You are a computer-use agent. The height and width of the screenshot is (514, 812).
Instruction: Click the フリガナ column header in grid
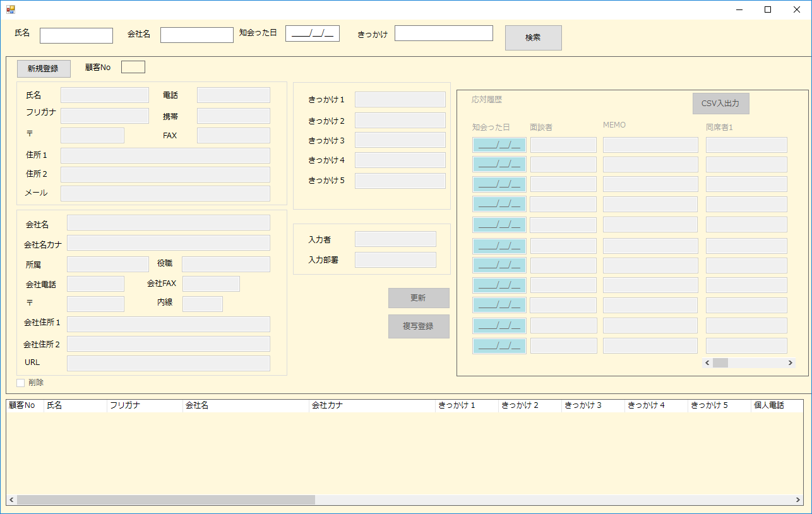click(x=144, y=405)
